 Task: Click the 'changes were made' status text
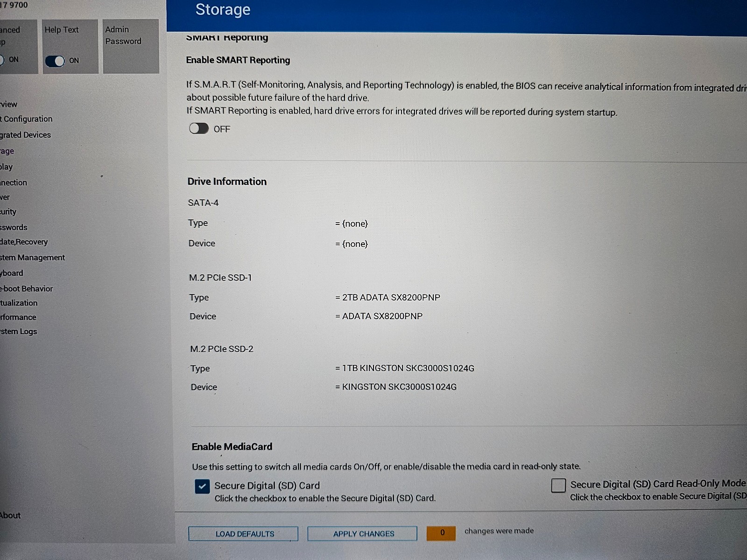(499, 531)
